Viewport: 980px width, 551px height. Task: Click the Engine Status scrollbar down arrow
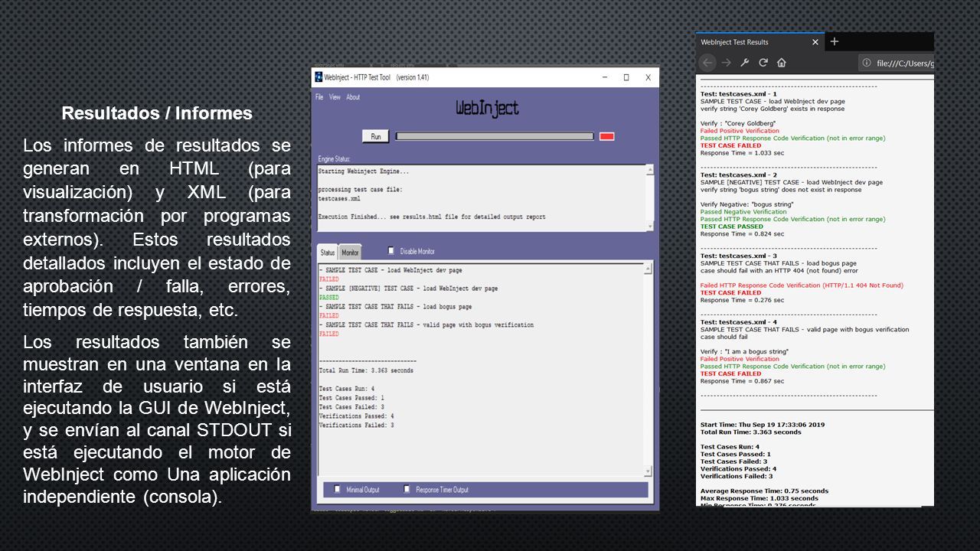click(650, 227)
